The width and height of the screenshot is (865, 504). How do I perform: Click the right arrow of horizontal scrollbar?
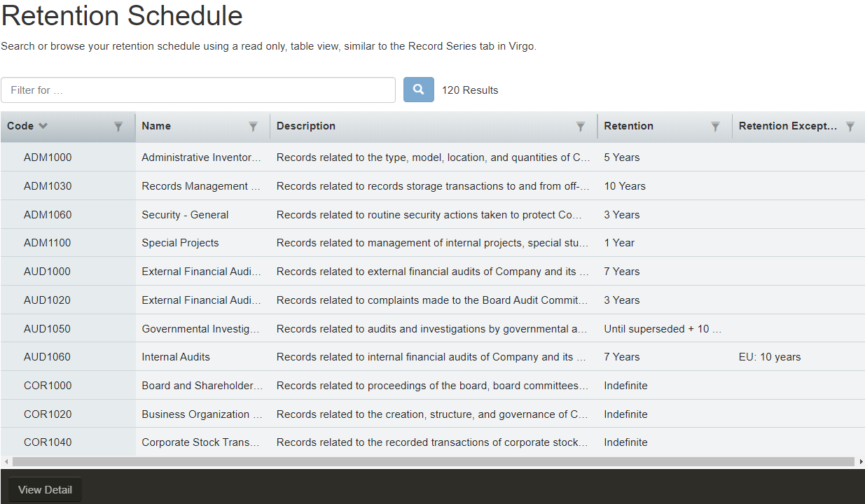point(861,462)
